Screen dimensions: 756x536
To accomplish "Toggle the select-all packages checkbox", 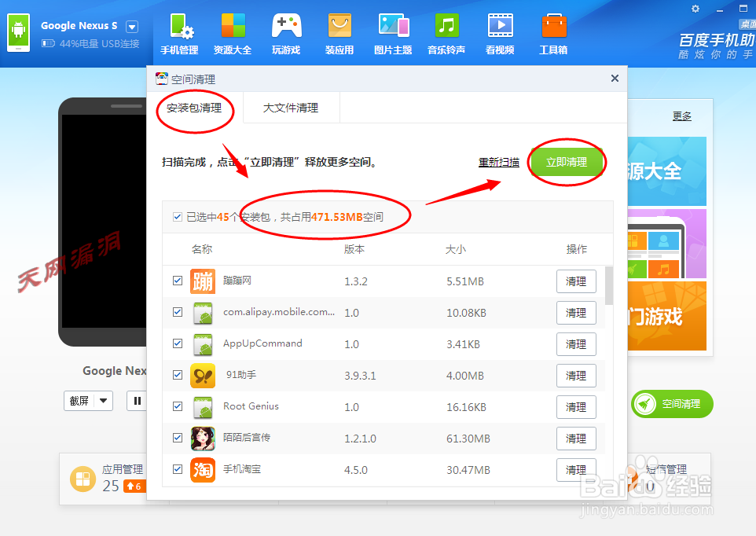I will click(178, 217).
